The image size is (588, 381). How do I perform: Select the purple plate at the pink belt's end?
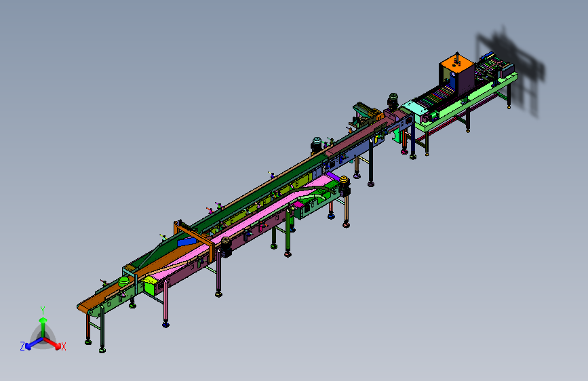[332, 177]
